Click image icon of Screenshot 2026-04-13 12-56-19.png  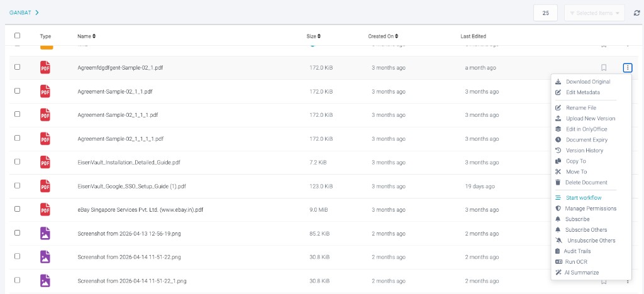45,233
